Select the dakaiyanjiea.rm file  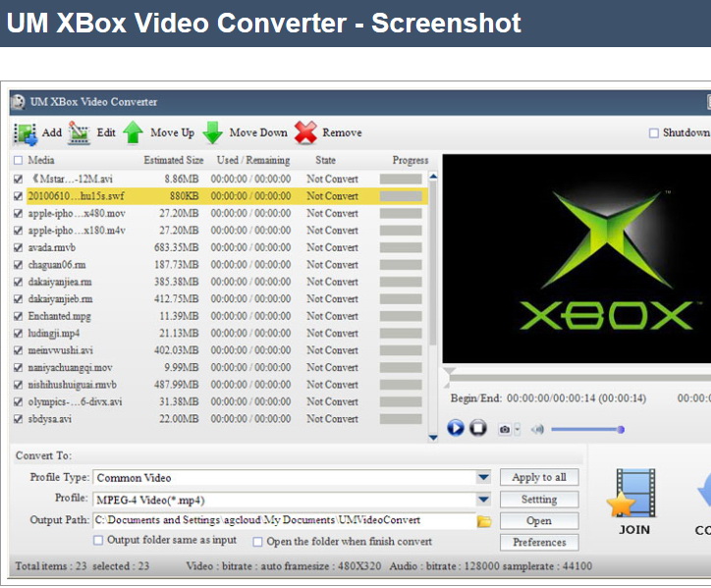[60, 282]
